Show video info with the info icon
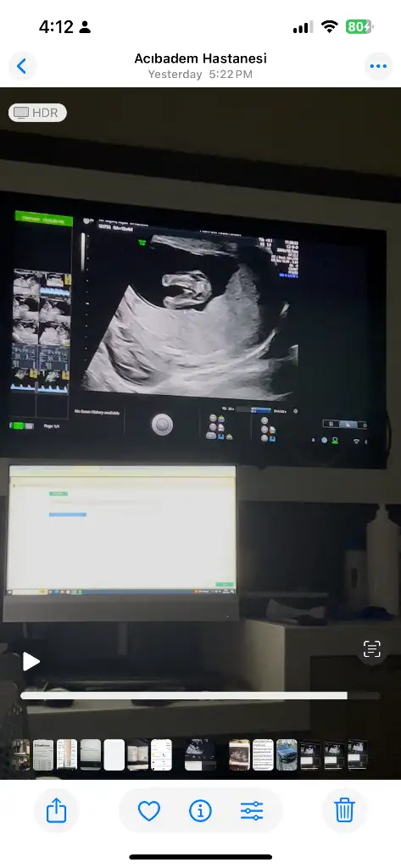This screenshot has width=401, height=868. pos(200,811)
